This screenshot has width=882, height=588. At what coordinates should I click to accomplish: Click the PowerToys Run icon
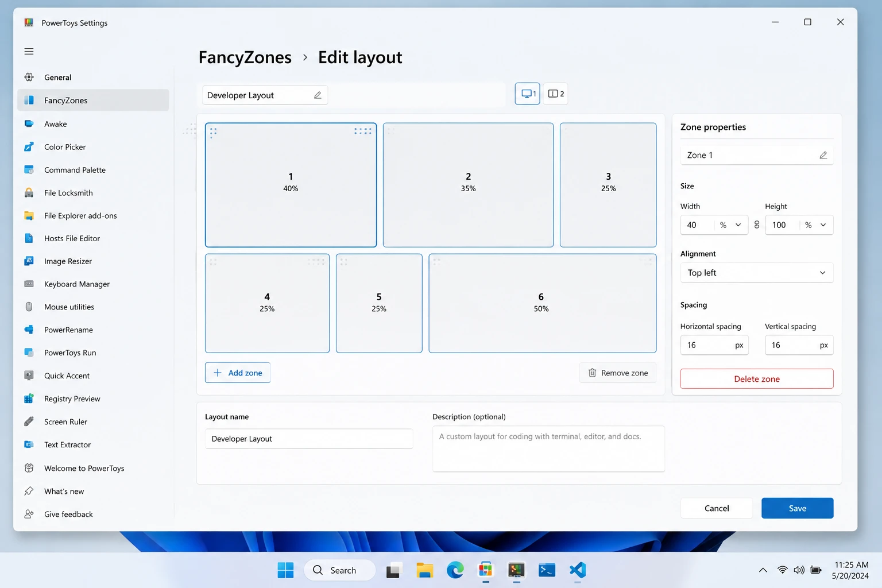pyautogui.click(x=29, y=353)
